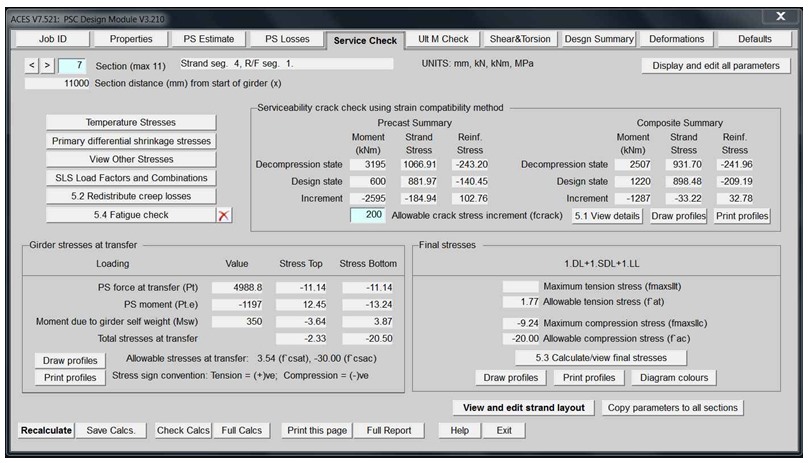Switch to the Ult M Check tab
This screenshot has height=463, width=809.
pyautogui.click(x=441, y=39)
